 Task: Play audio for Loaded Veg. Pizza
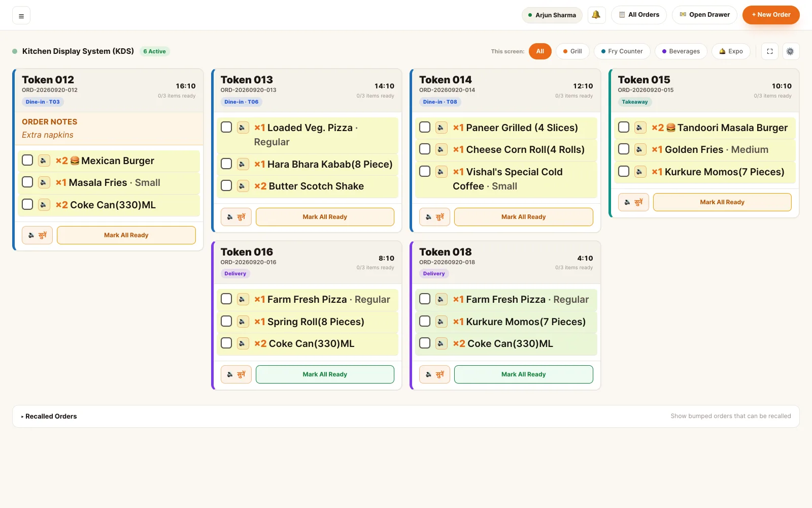243,128
